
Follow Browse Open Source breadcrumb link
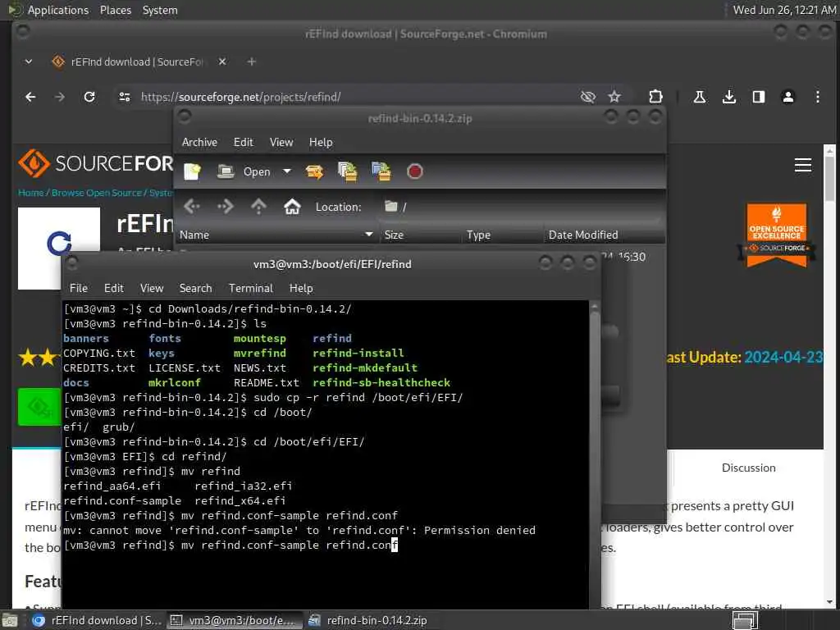(x=97, y=193)
